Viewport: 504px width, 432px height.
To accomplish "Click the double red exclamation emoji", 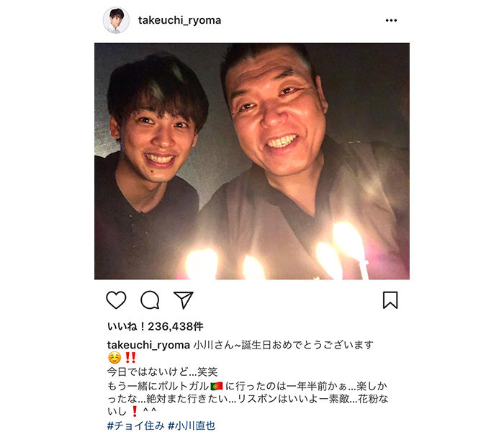I will 130,358.
